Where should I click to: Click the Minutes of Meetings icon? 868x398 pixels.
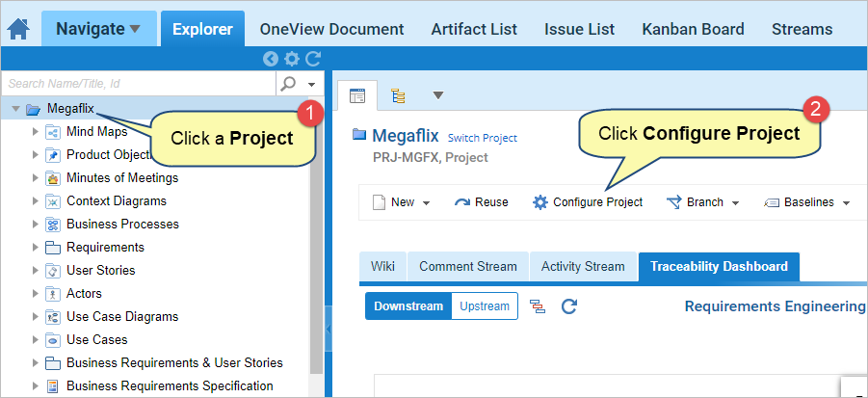coord(53,178)
